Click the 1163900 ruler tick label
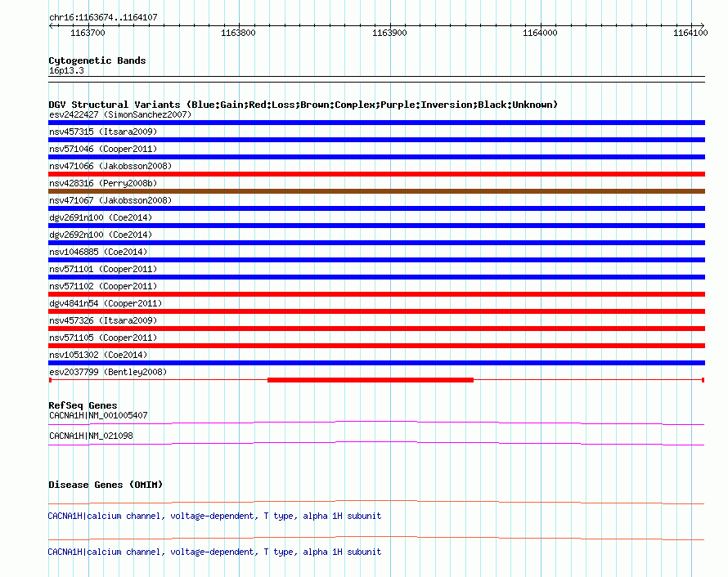728x577 pixels. pyautogui.click(x=389, y=33)
